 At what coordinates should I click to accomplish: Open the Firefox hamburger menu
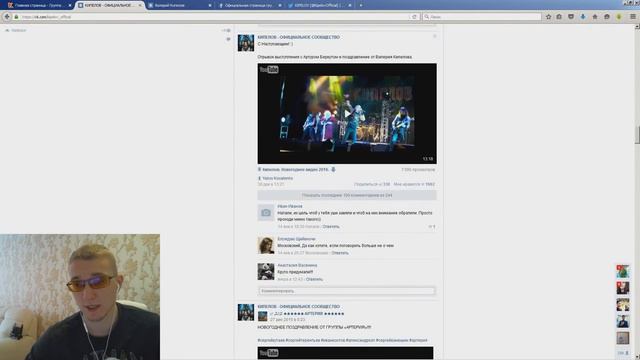pos(633,17)
